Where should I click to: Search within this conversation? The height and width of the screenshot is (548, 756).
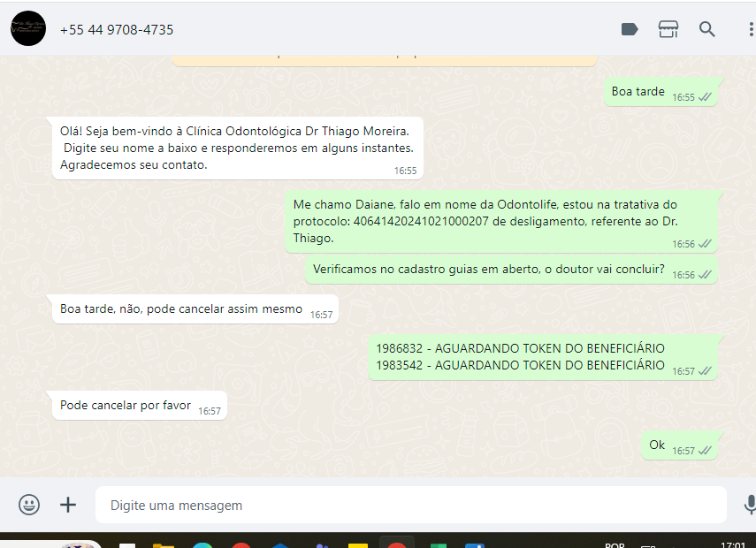click(706, 29)
